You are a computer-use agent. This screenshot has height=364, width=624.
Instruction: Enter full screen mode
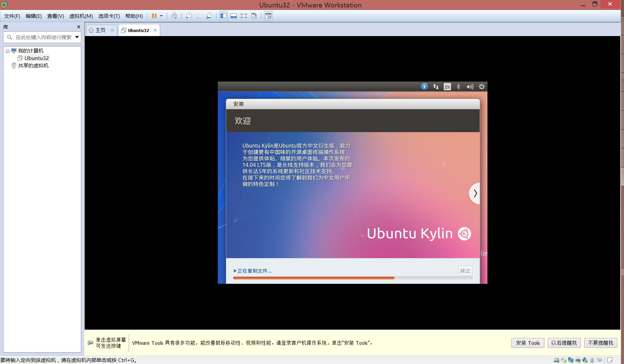(x=244, y=16)
